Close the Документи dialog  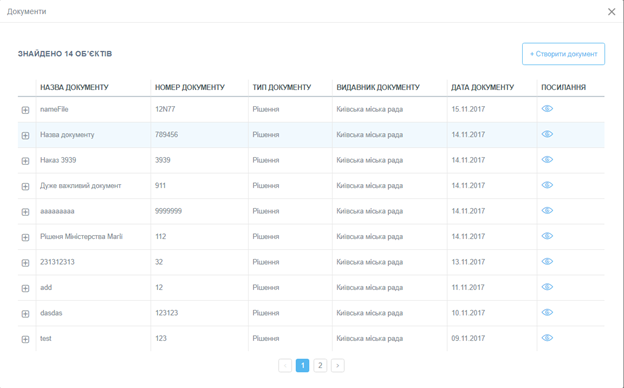coord(612,12)
